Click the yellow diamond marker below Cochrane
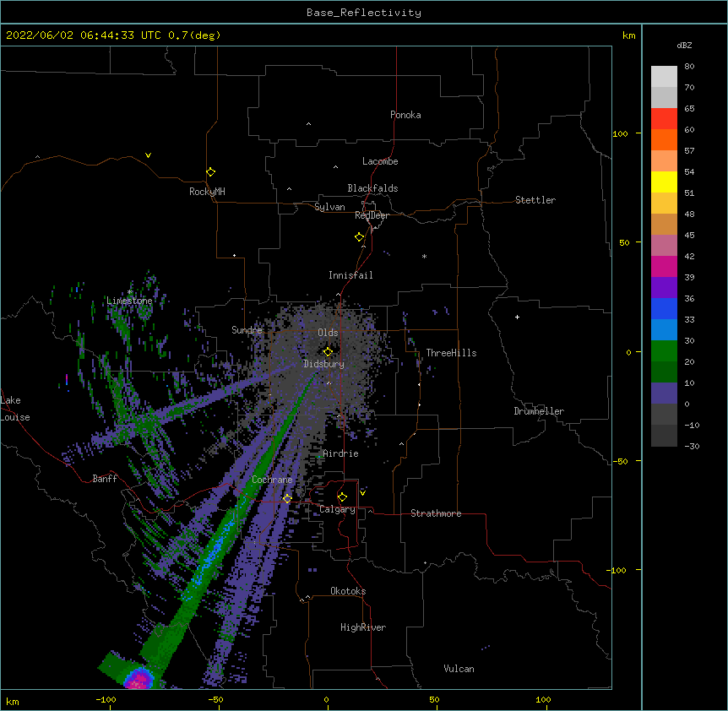The image size is (728, 711). (x=287, y=498)
